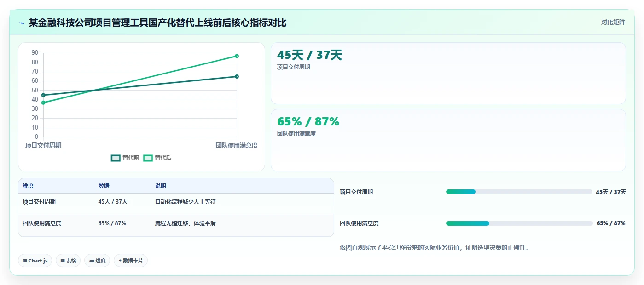Click the 对比矩阵 label in header
This screenshot has height=285, width=644.
[x=613, y=22]
